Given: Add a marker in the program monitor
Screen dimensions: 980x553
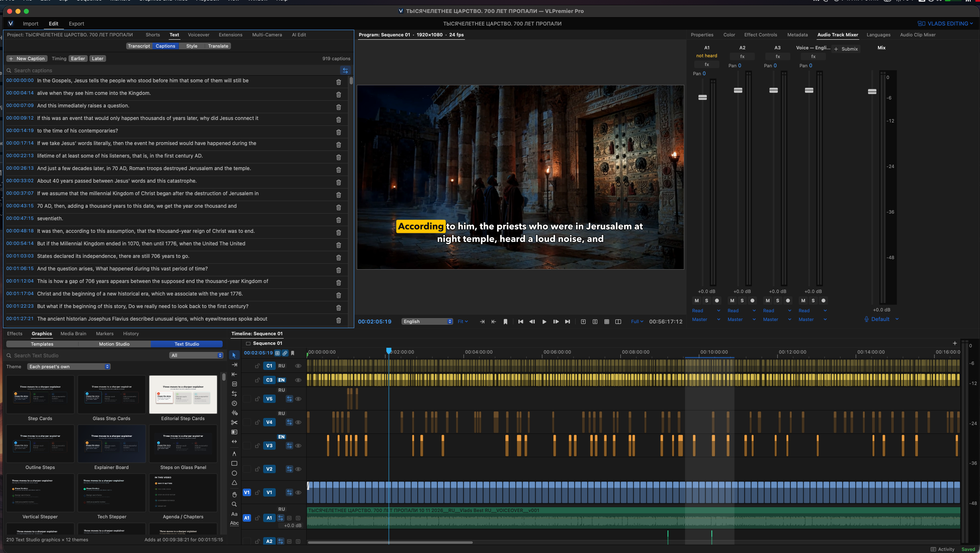Looking at the screenshot, I should pos(505,321).
